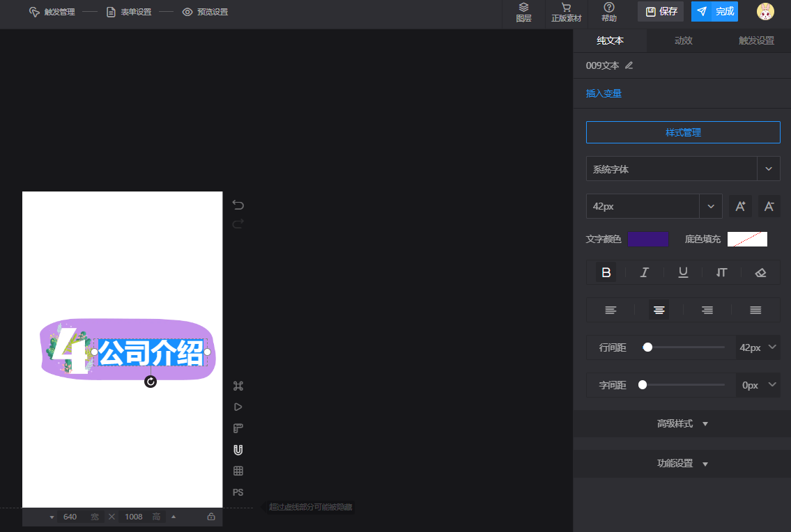Click the redo arrow icon
Screen dimensions: 791x532
(238, 224)
